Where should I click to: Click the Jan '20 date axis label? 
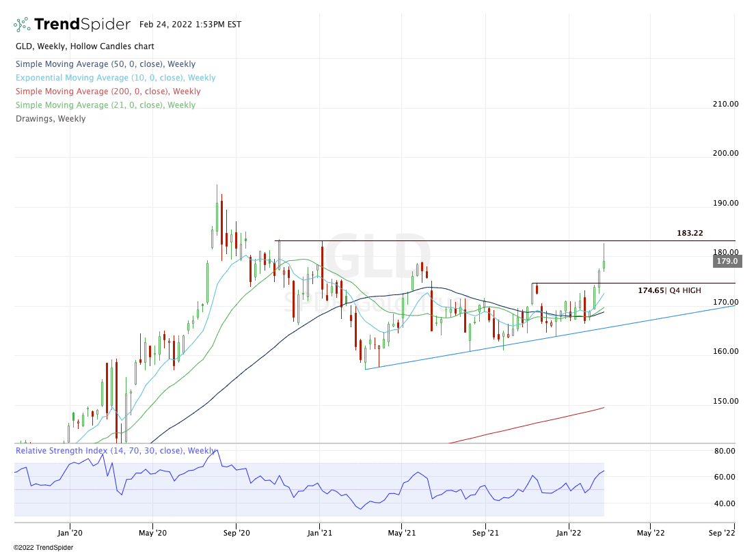70,533
